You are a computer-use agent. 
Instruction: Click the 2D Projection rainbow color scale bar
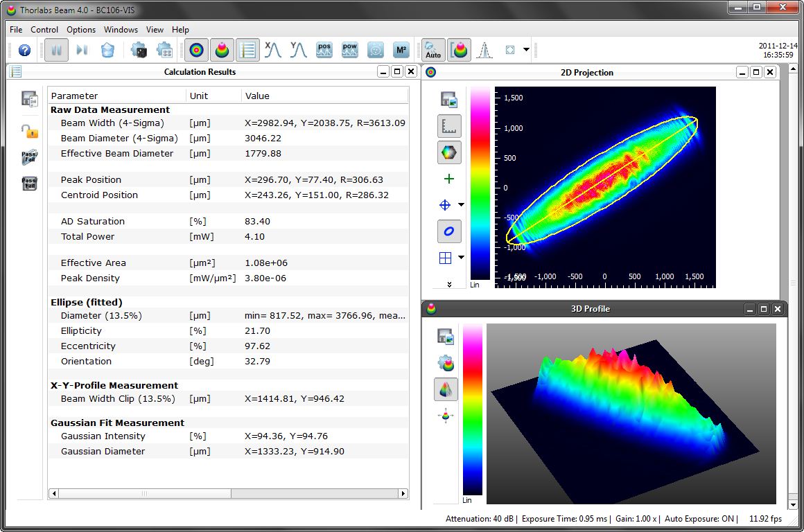click(x=480, y=183)
